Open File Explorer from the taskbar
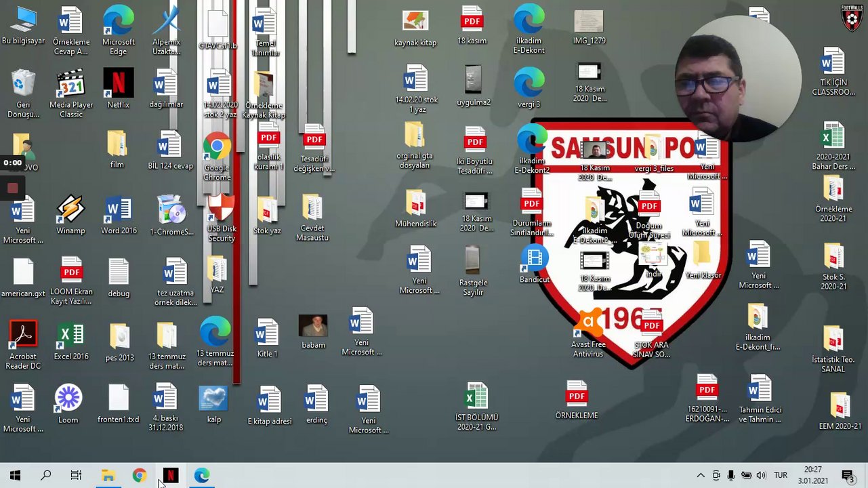 (108, 476)
